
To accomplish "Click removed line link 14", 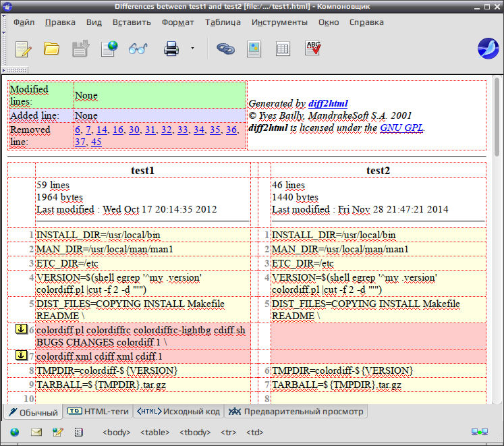I will [x=102, y=130].
